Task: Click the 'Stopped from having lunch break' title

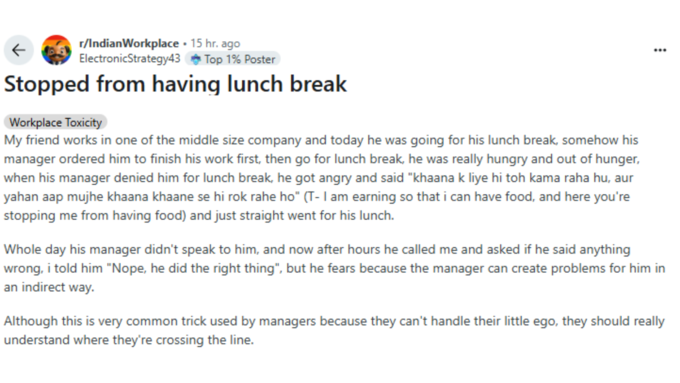Action: click(x=176, y=84)
